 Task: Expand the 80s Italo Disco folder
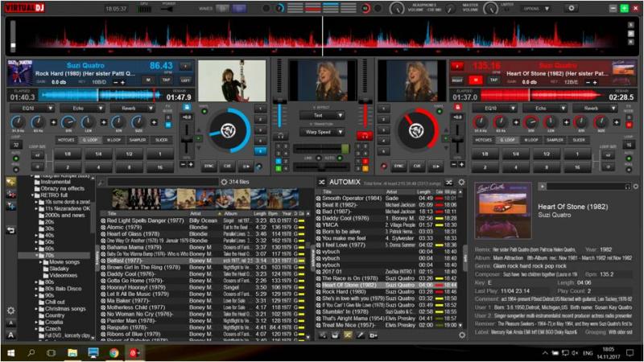pyautogui.click(x=36, y=289)
